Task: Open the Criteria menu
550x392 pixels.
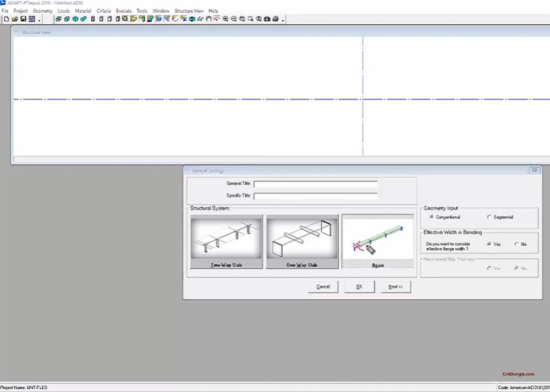Action: (x=103, y=11)
